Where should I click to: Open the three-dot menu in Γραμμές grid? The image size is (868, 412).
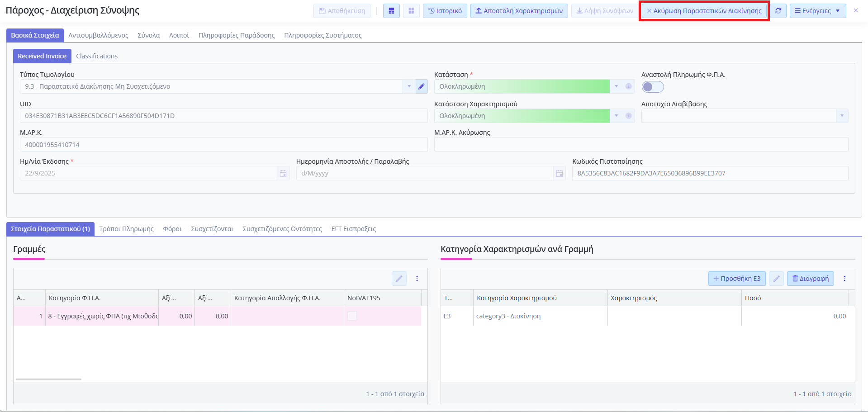(417, 279)
